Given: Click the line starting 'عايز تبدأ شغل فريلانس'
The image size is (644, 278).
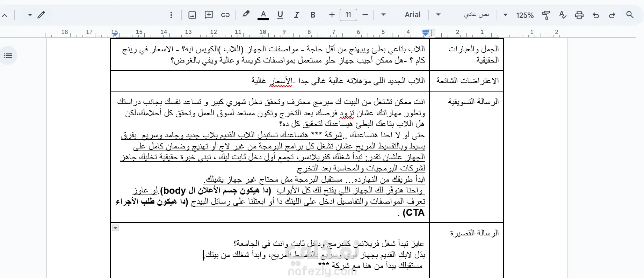Looking at the screenshot, I should click(328, 243).
